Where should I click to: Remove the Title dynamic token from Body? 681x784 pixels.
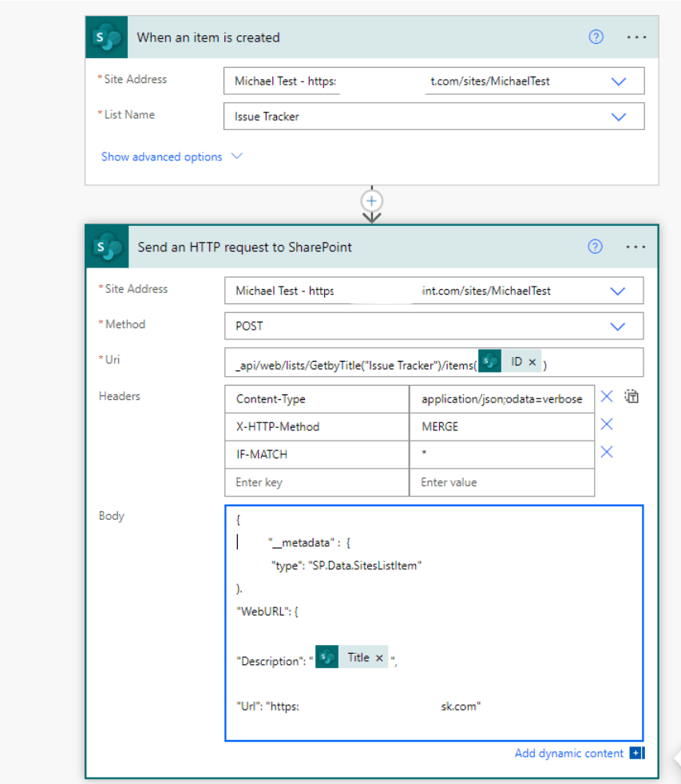coord(379,658)
